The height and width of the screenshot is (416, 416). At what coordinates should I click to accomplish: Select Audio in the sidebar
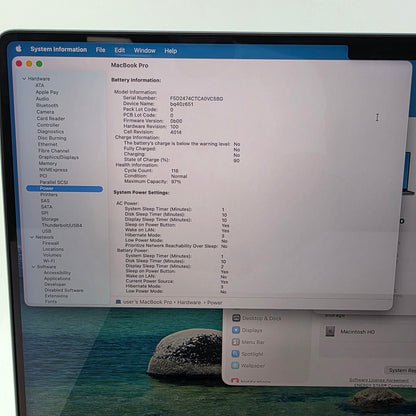(x=42, y=99)
